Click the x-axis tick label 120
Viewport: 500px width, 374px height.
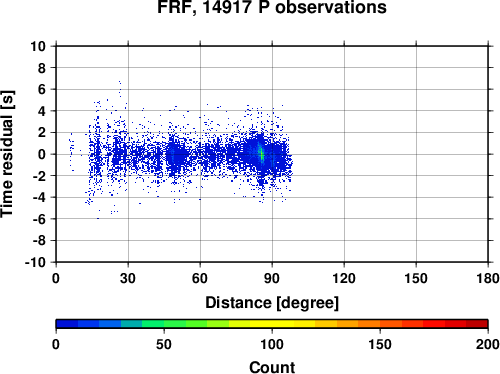(344, 278)
